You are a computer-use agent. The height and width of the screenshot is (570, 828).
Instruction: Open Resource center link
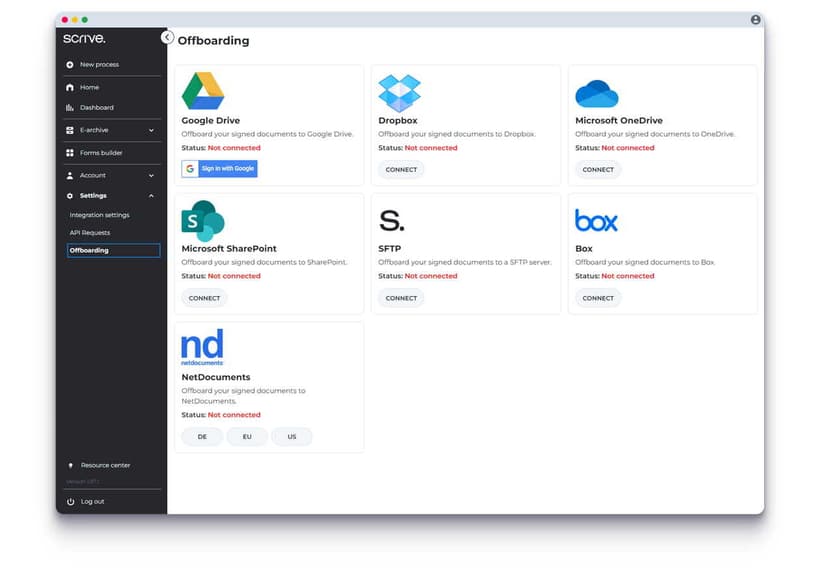click(105, 465)
